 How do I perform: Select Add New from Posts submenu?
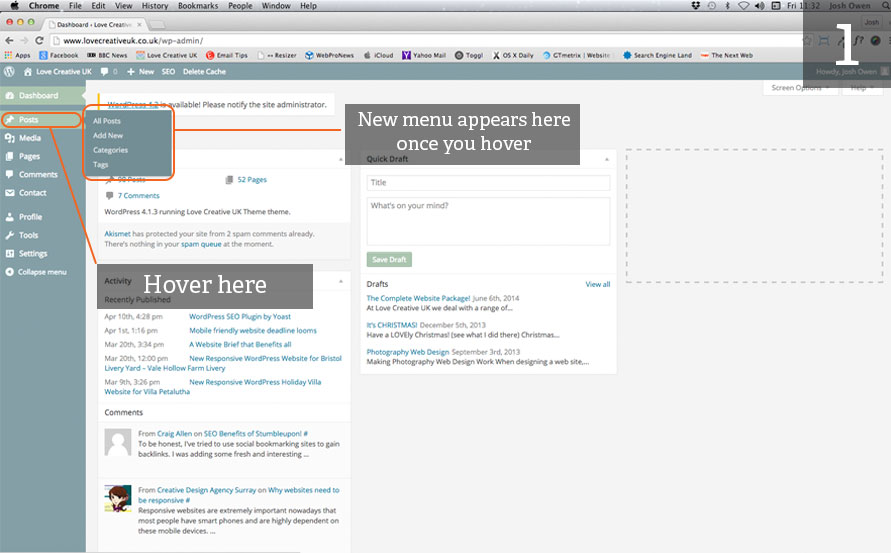pos(108,135)
